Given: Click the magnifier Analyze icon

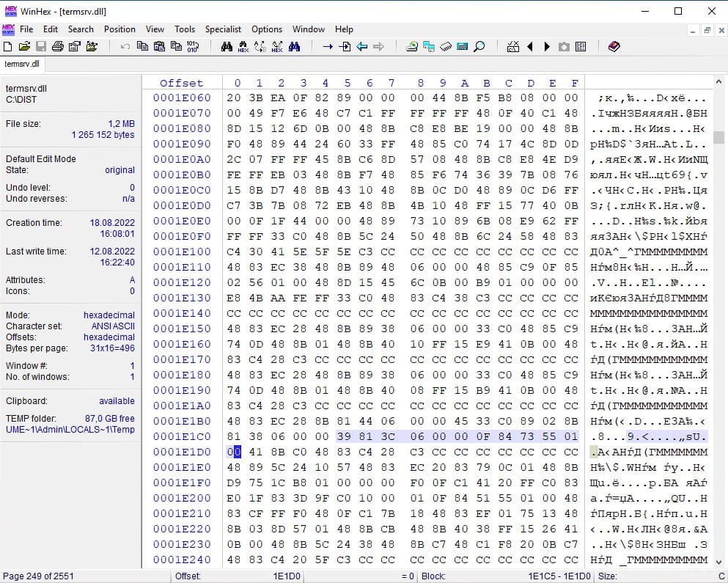Looking at the screenshot, I should [x=479, y=46].
